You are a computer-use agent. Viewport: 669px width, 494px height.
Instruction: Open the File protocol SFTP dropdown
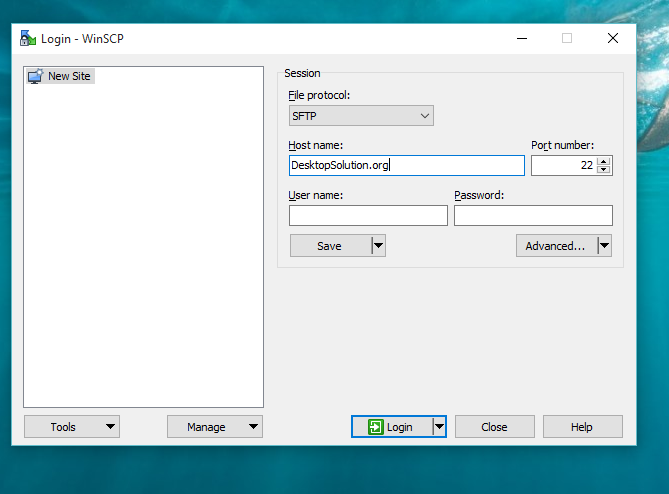361,116
